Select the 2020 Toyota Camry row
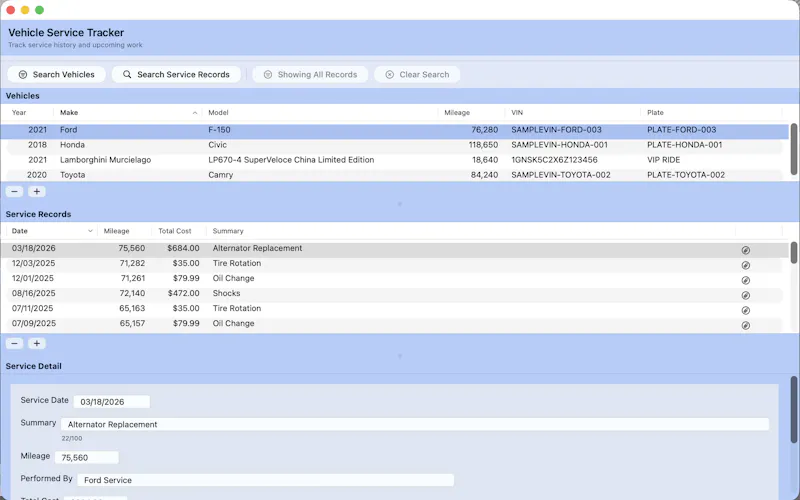800x500 pixels. (x=394, y=174)
